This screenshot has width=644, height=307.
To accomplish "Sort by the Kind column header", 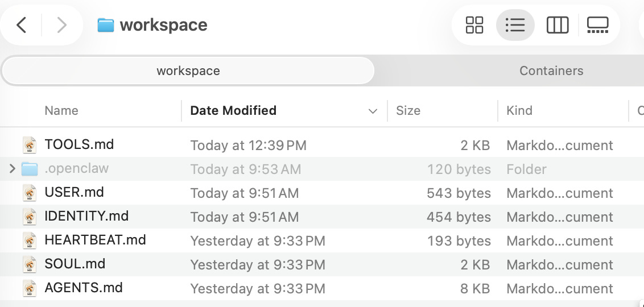I will point(519,111).
